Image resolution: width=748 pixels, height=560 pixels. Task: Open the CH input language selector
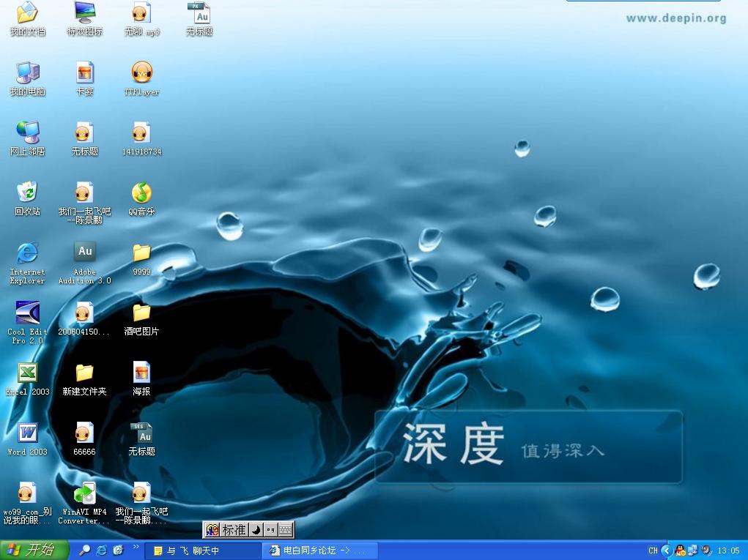click(653, 550)
